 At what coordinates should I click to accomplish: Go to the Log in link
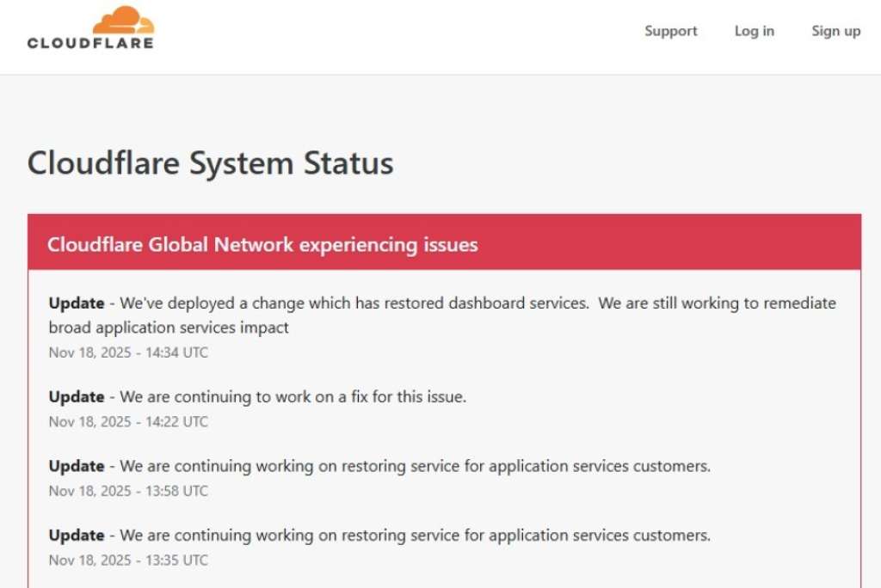[x=754, y=31]
